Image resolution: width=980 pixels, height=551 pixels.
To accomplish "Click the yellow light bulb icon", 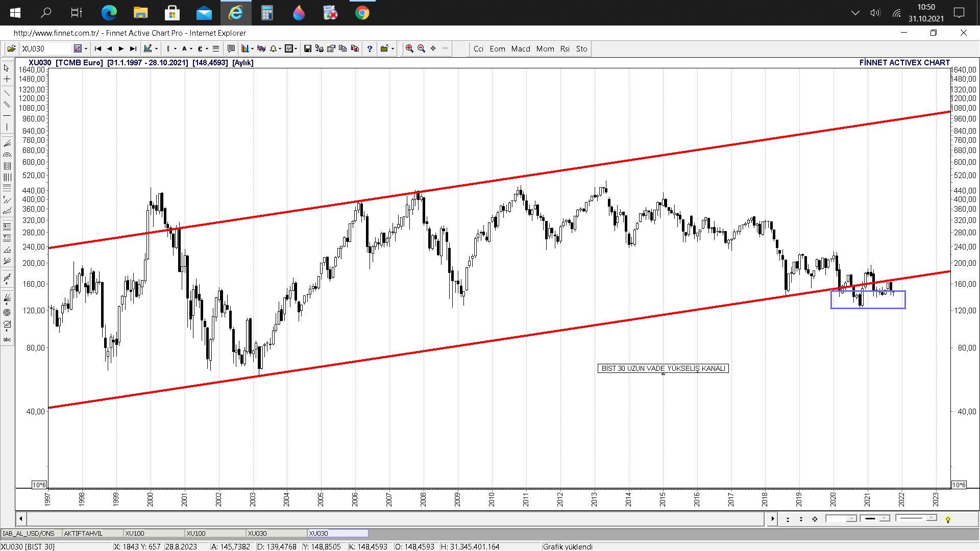I will point(948,519).
